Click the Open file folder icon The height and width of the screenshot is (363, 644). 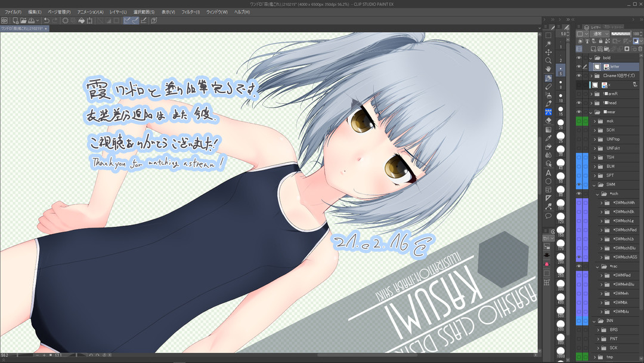pos(22,20)
